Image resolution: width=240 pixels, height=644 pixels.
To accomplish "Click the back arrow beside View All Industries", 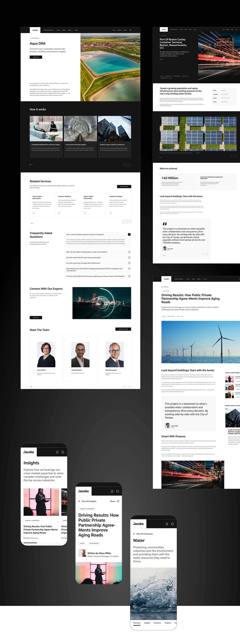I will (x=134, y=534).
